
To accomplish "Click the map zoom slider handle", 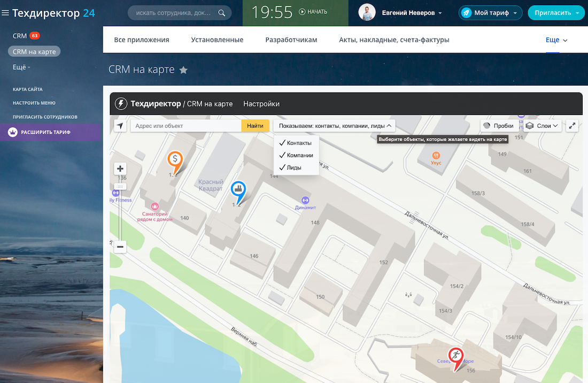I will pos(120,186).
